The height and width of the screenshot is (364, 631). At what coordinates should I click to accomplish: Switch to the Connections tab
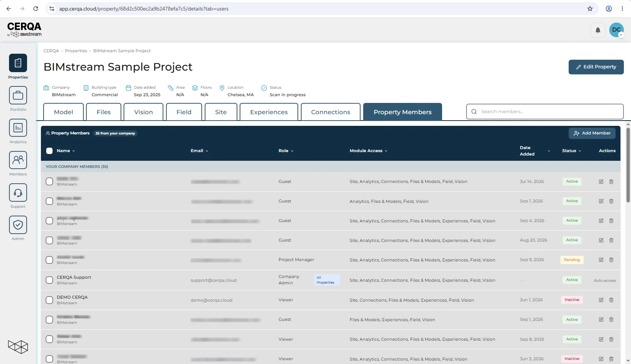pos(331,112)
